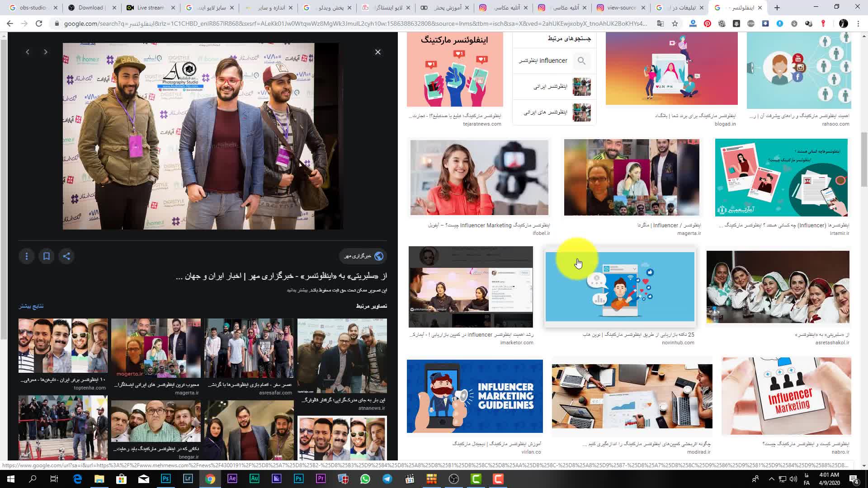
Task: Close the image preview panel
Action: [378, 52]
